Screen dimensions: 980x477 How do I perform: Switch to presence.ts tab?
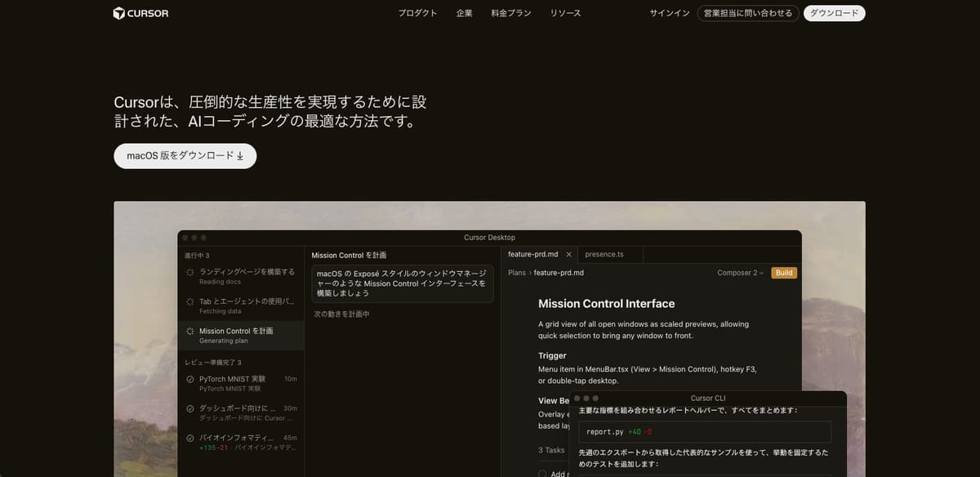click(x=604, y=255)
